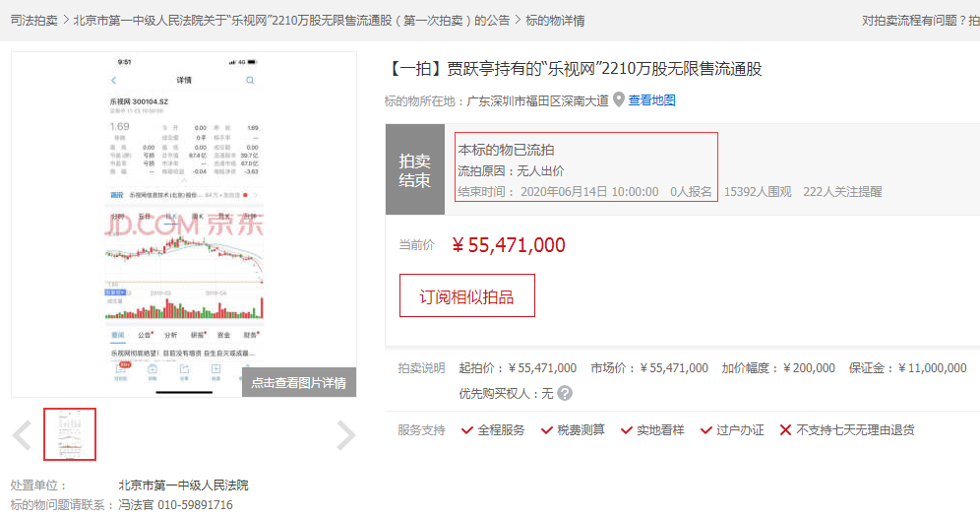Screen dimensions: 980x518
Task: Click the 全程服务 checkmark icon
Action: tap(466, 430)
